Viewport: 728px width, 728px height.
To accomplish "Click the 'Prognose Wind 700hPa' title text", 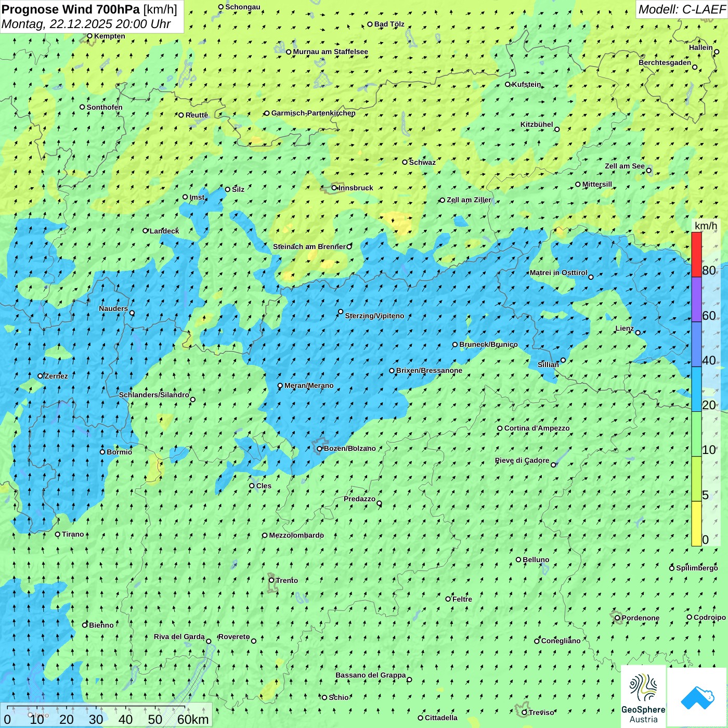I will pos(71,9).
